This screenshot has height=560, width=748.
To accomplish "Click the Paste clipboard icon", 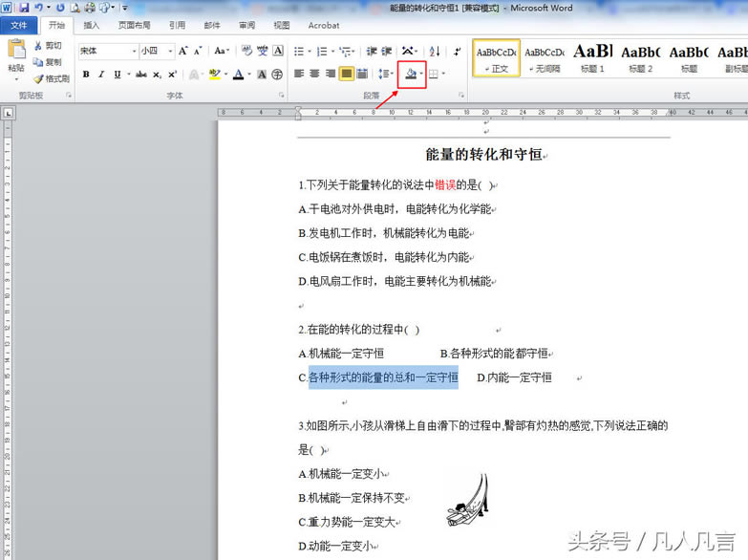I will 16,54.
